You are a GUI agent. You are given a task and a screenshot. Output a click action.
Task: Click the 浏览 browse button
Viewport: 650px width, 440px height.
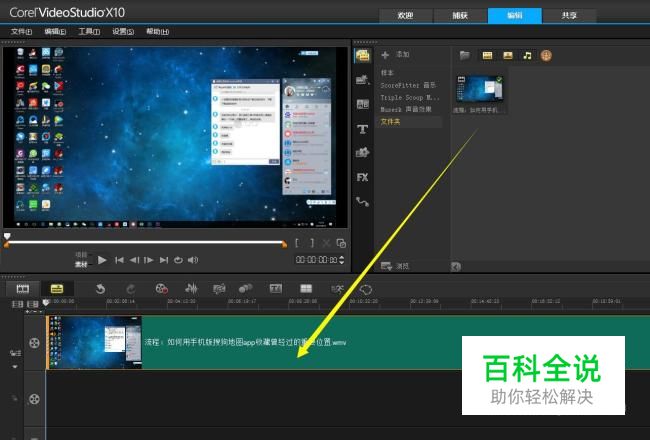click(x=395, y=266)
